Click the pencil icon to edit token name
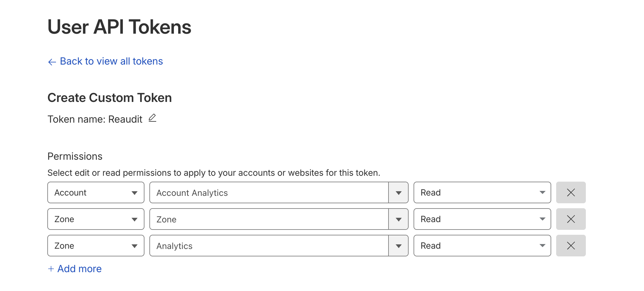 152,118
